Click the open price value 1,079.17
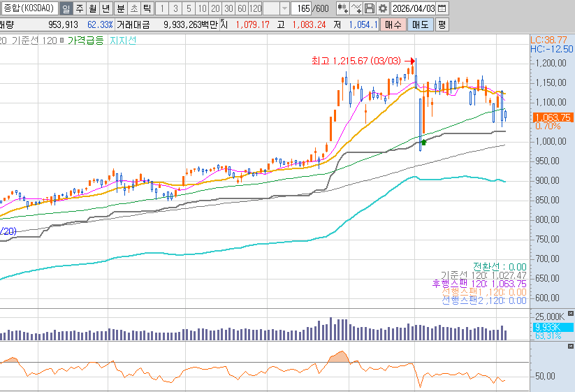The width and height of the screenshot is (575, 392). click(252, 24)
